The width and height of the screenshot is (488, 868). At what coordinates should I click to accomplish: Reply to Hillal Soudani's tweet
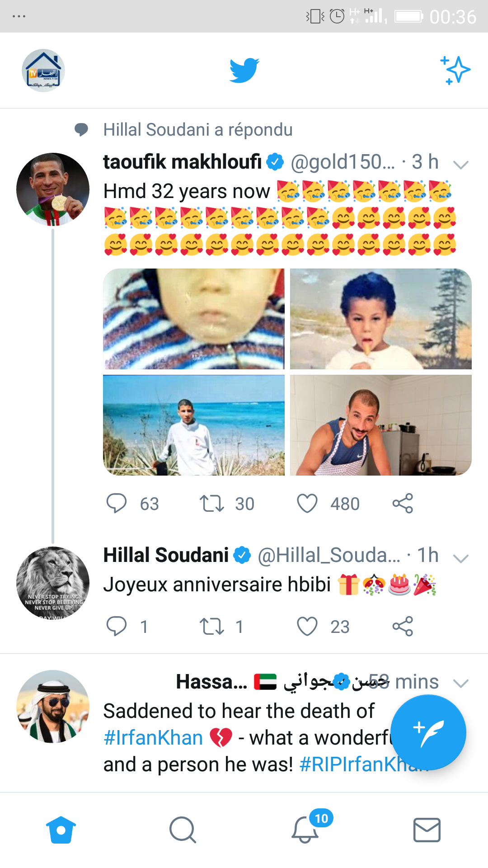pyautogui.click(x=117, y=626)
